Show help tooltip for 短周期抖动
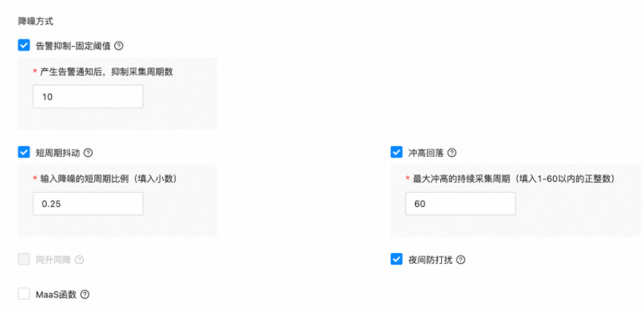The width and height of the screenshot is (644, 313). coord(88,153)
